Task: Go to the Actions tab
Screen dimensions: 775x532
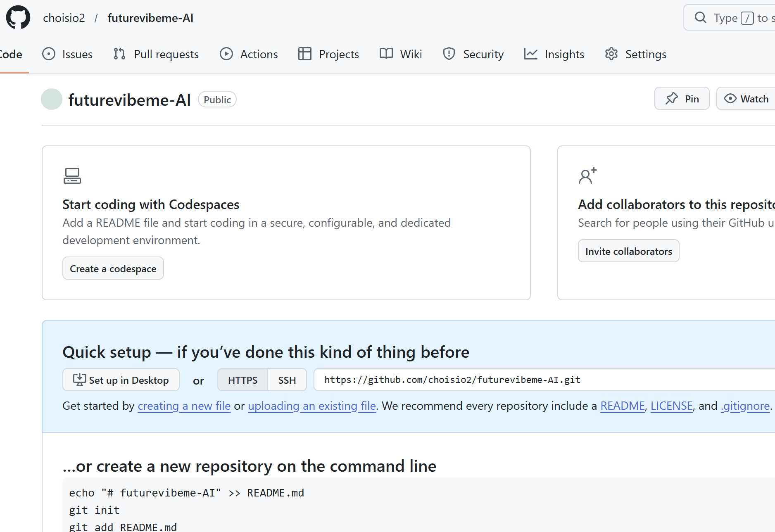Action: pos(249,54)
